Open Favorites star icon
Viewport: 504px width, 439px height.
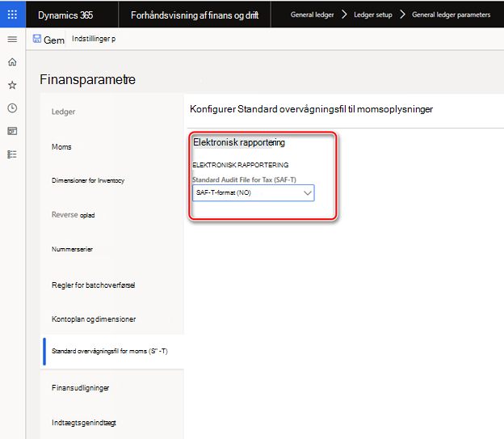coord(12,85)
